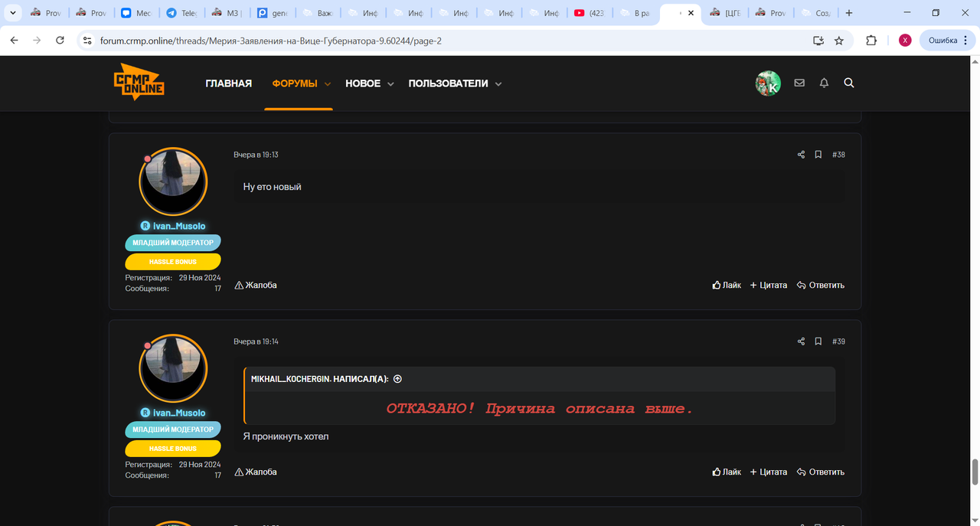The image size is (980, 526).
Task: Quote post #39 with Цитата
Action: (769, 472)
